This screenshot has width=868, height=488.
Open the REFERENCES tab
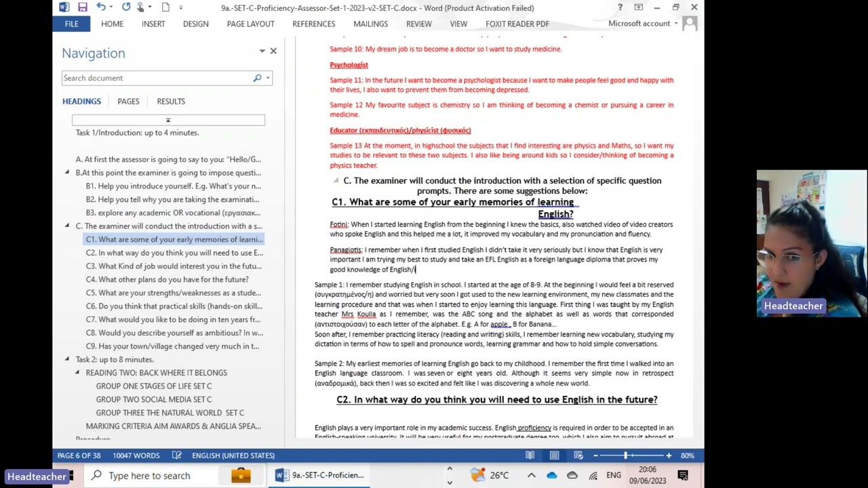click(x=313, y=24)
